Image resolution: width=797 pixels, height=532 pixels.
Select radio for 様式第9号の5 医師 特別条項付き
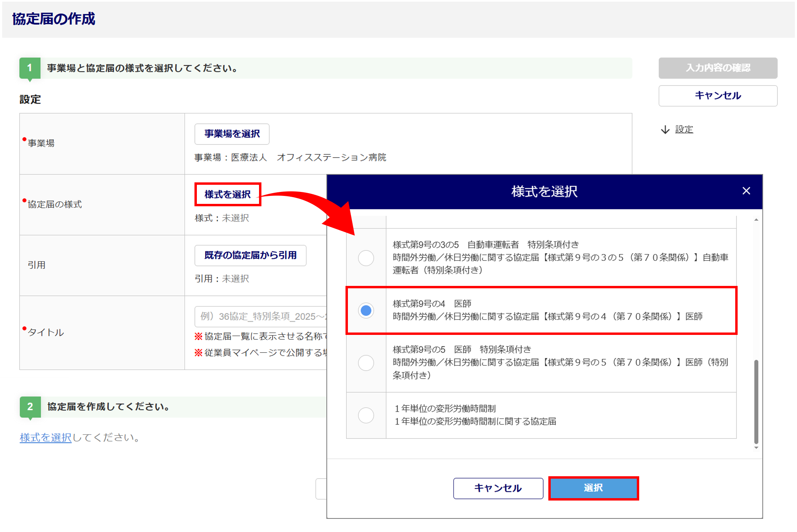pyautogui.click(x=365, y=363)
